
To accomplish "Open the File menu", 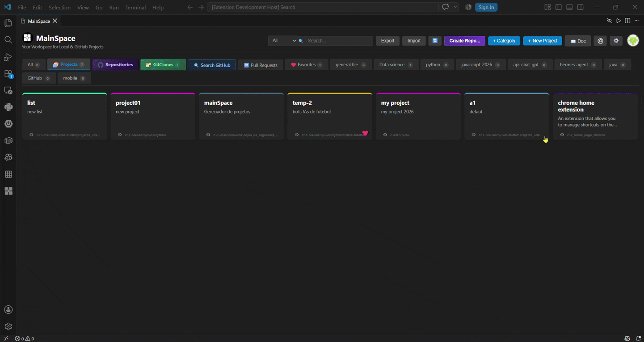I will coord(22,8).
